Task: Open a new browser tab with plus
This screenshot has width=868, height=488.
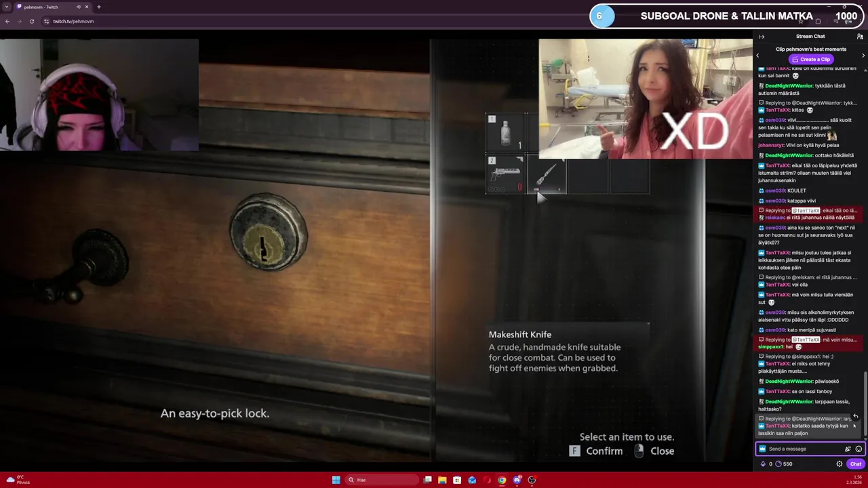Action: pos(99,7)
